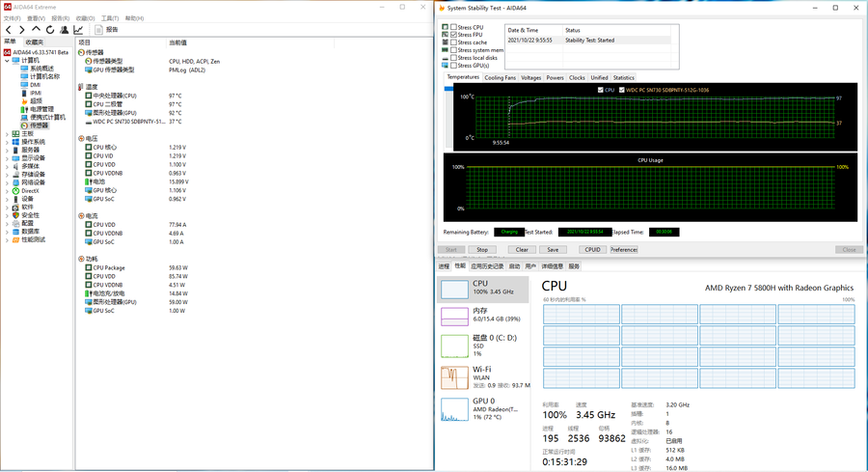Open DMI in the left tree
868x472 pixels.
point(31,85)
